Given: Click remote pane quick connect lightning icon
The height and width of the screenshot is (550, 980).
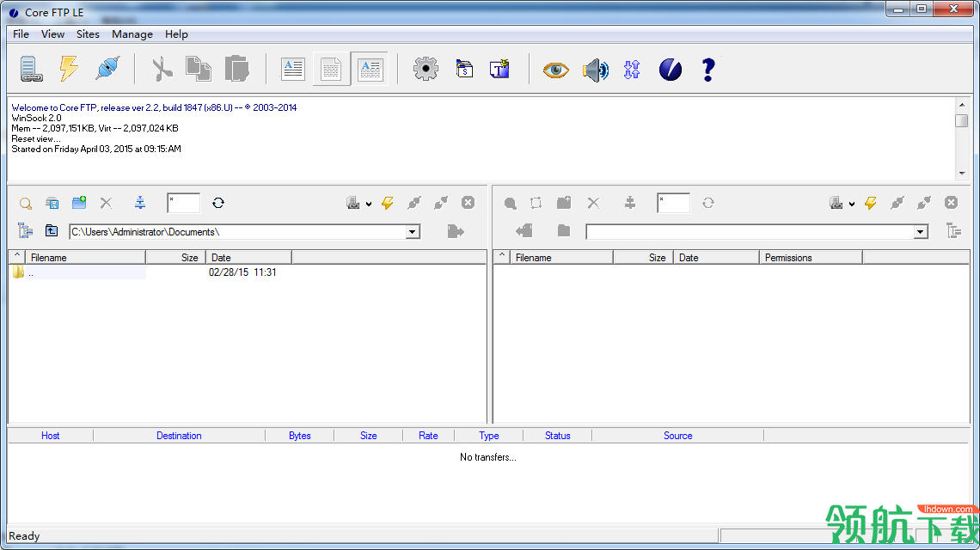Looking at the screenshot, I should pyautogui.click(x=871, y=203).
